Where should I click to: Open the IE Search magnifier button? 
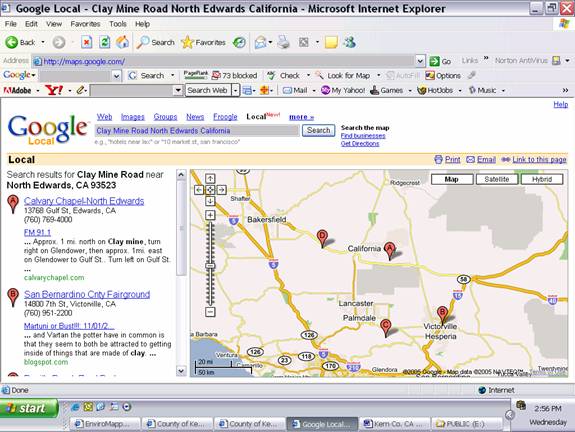click(155, 43)
